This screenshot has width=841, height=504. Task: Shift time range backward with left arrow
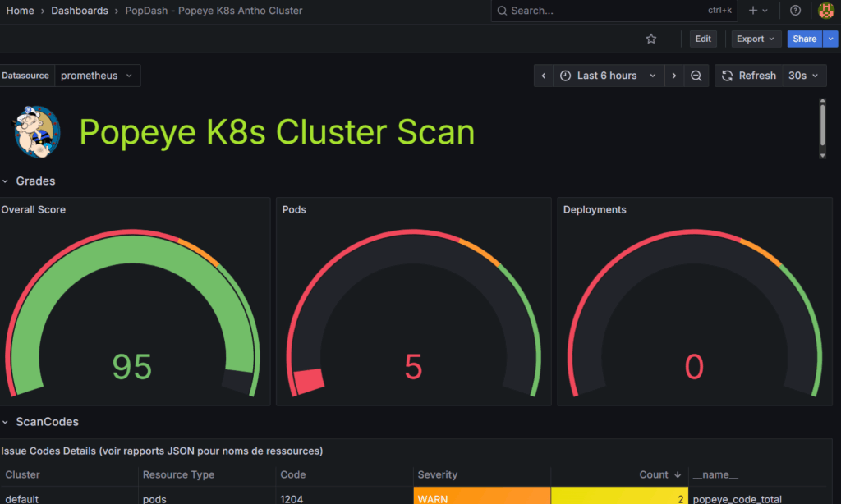(544, 76)
